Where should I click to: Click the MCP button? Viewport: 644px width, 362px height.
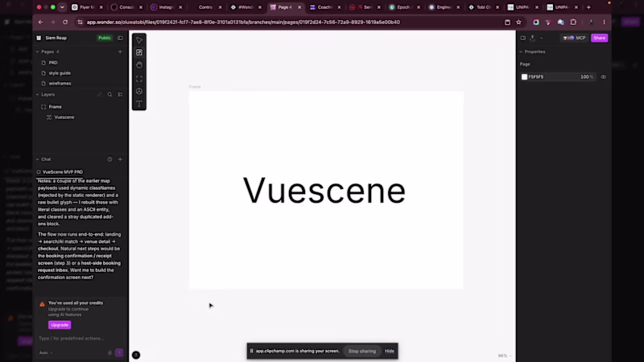pyautogui.click(x=574, y=38)
